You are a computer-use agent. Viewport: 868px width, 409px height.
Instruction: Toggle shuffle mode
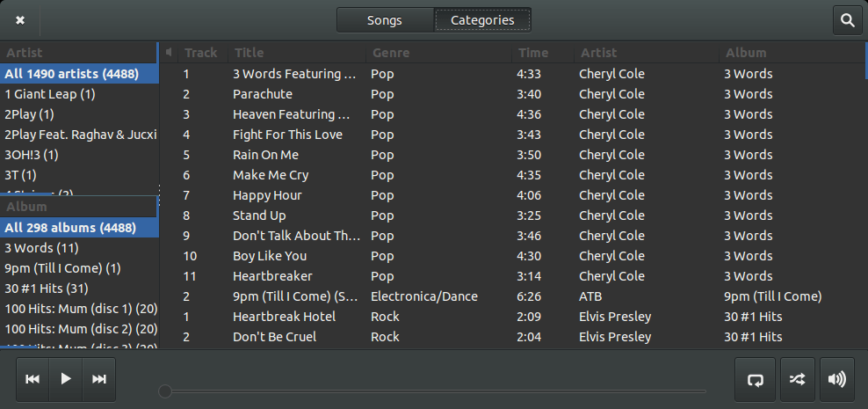797,379
